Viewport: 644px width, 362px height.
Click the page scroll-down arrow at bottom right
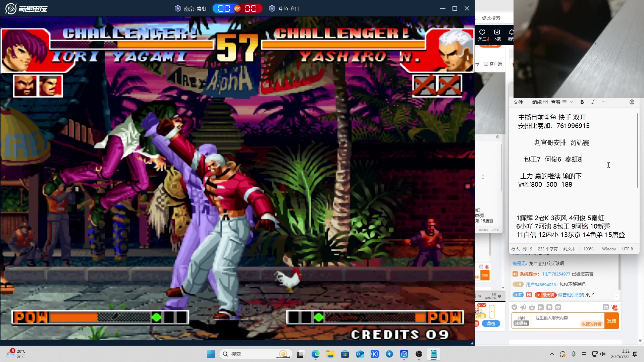click(x=640, y=341)
